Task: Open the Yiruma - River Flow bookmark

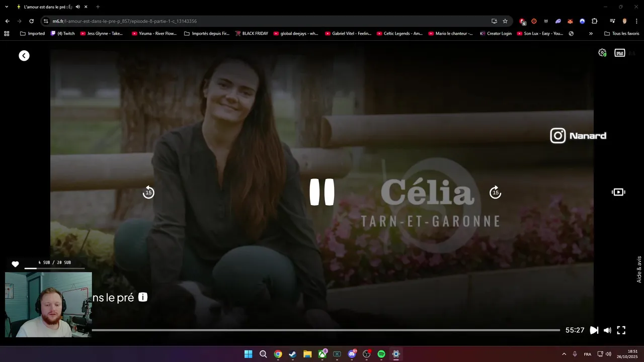Action: (154, 34)
